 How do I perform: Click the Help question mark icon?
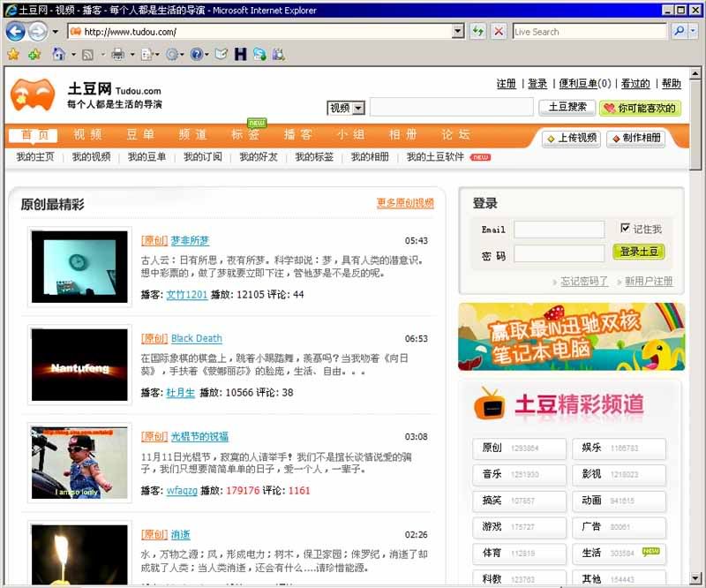197,55
